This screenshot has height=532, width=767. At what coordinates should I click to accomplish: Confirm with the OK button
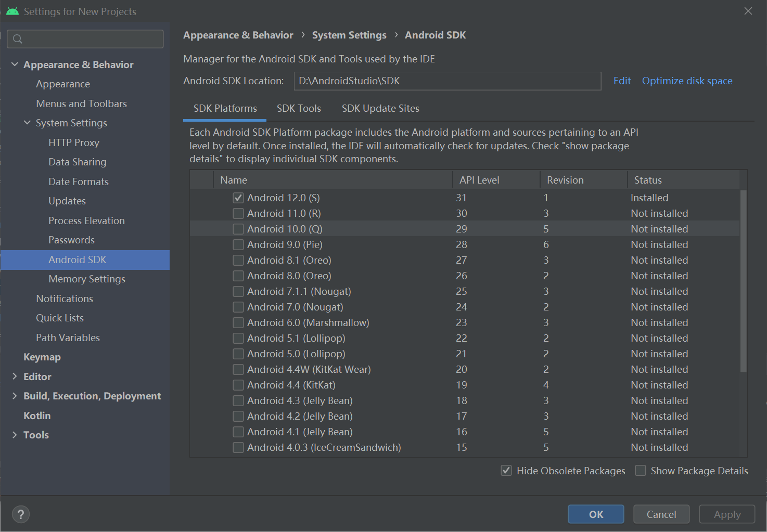pyautogui.click(x=596, y=514)
